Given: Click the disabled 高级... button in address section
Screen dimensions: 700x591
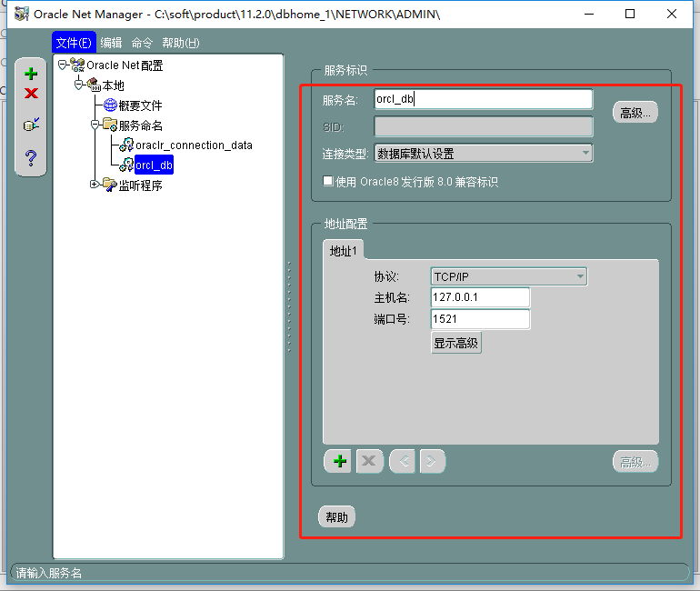Looking at the screenshot, I should pos(635,462).
